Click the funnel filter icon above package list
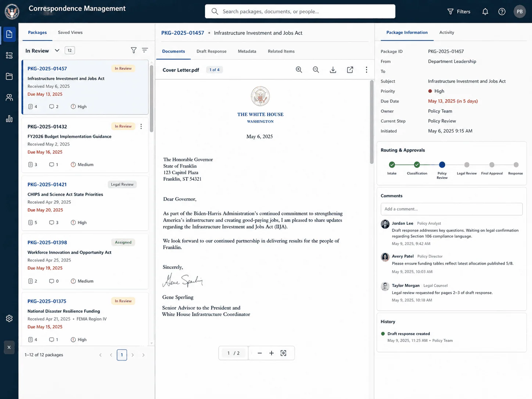532x399 pixels. click(x=134, y=50)
